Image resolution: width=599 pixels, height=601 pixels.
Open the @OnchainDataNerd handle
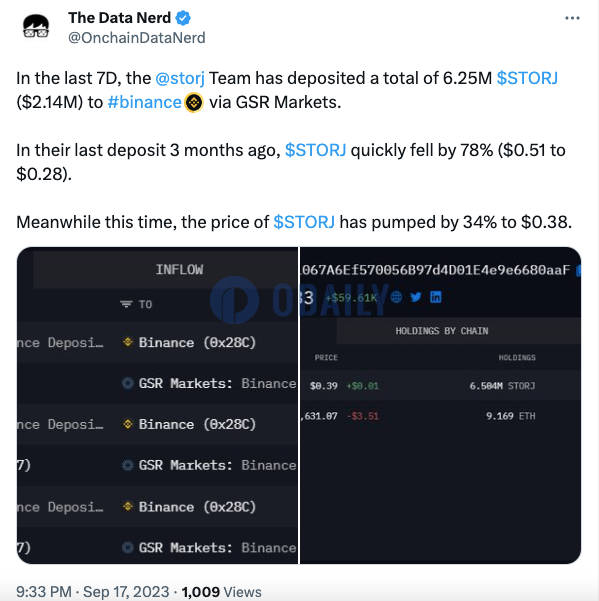coord(136,38)
